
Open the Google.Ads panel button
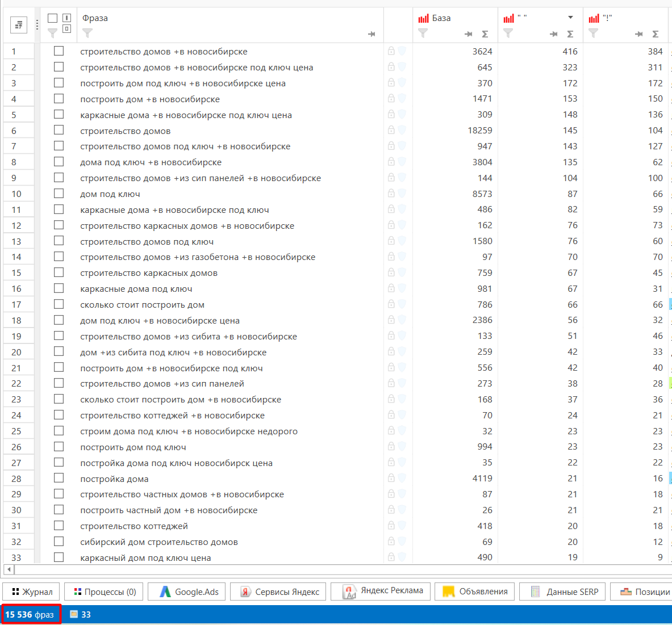(x=187, y=592)
